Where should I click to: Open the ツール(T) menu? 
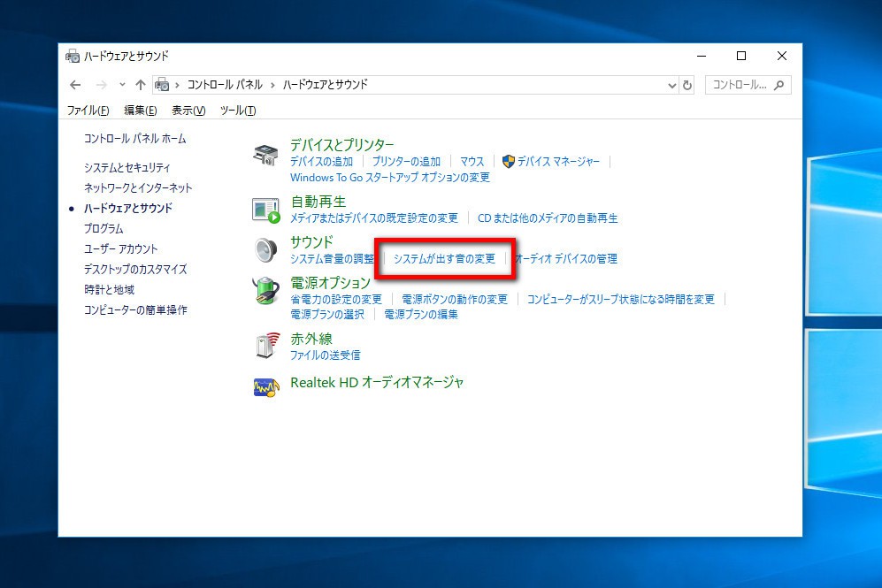click(237, 111)
